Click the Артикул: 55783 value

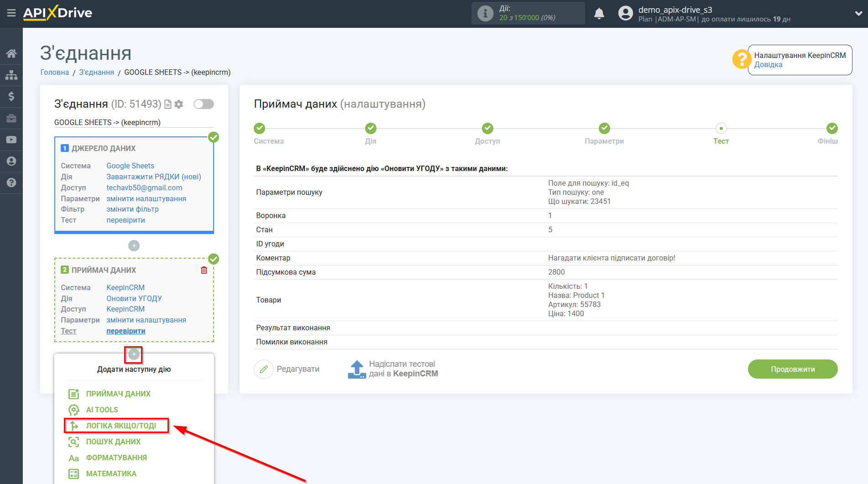[x=574, y=304]
